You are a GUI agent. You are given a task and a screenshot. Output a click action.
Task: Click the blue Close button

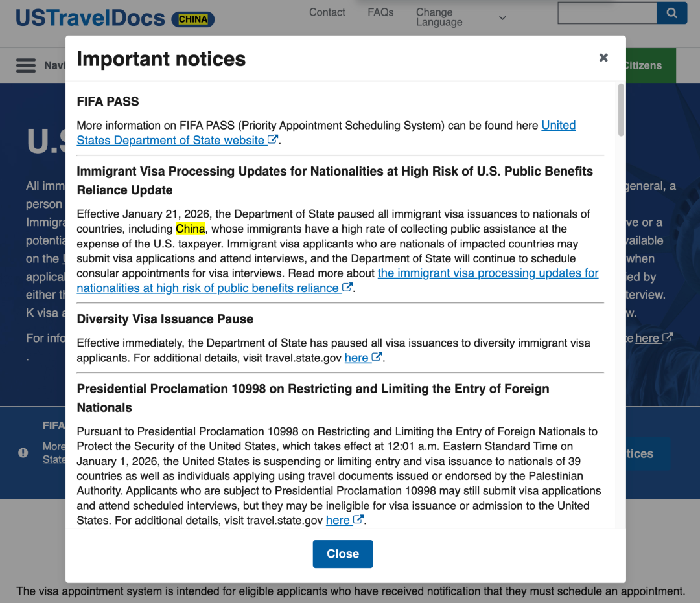pos(342,554)
